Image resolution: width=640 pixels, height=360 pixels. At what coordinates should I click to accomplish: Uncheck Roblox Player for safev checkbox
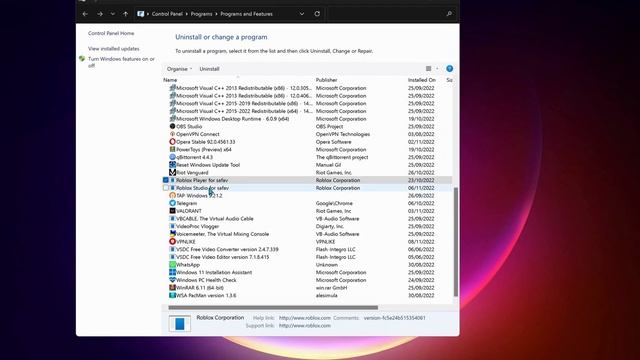point(166,180)
